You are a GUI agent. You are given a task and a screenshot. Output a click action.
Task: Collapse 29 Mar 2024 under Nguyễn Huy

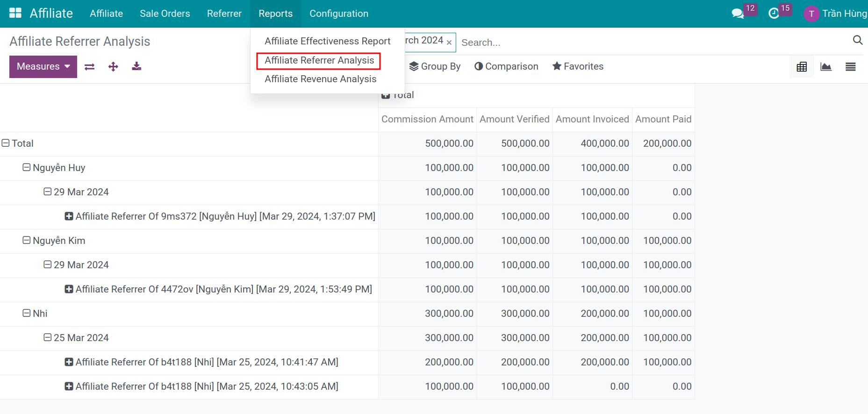pos(47,192)
